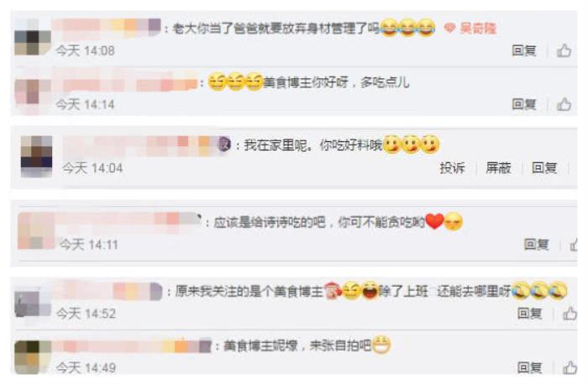The image size is (588, 385).
Task: Reply to the 14:14 comment
Action: pyautogui.click(x=524, y=104)
